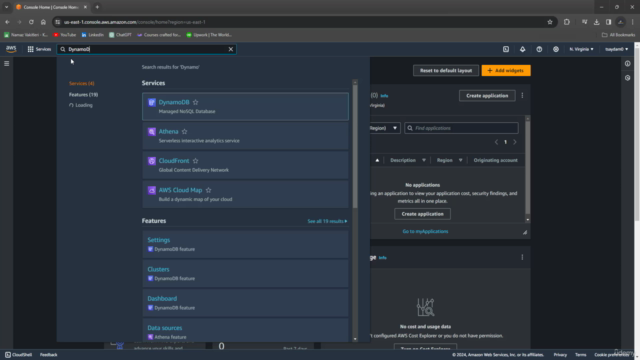
Task: Clear the search box with X
Action: [231, 49]
